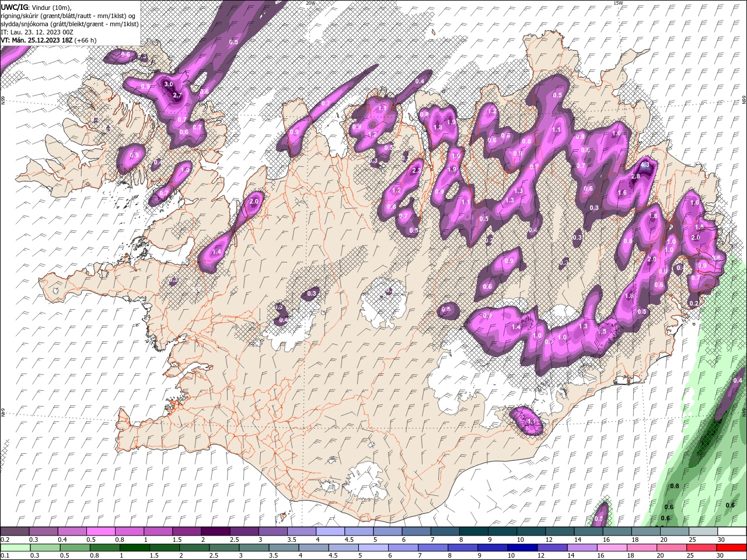Click the '12' label under the snow legend
The height and width of the screenshot is (560, 747).
[x=549, y=540]
